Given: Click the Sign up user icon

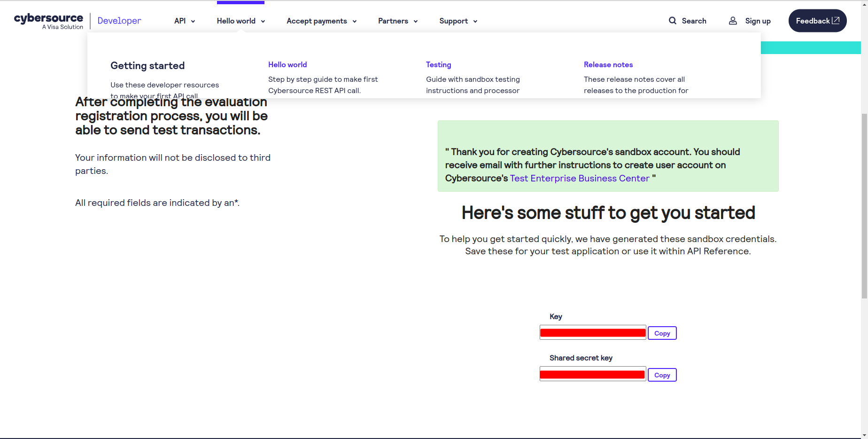Looking at the screenshot, I should [733, 21].
